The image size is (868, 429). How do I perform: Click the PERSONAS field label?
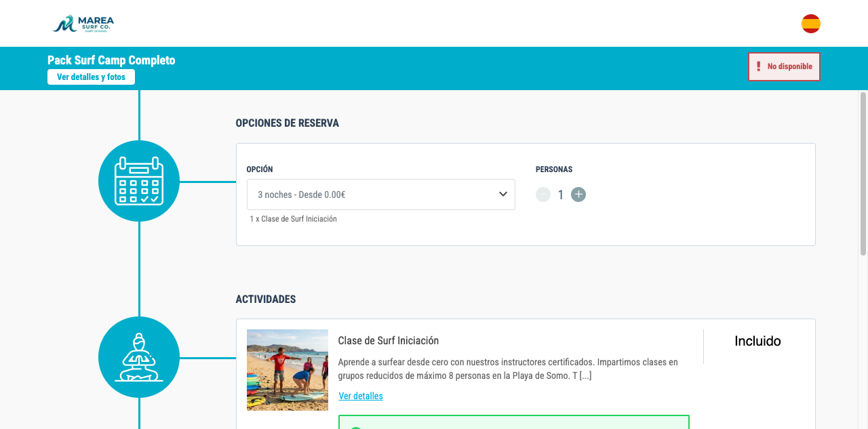click(x=554, y=169)
